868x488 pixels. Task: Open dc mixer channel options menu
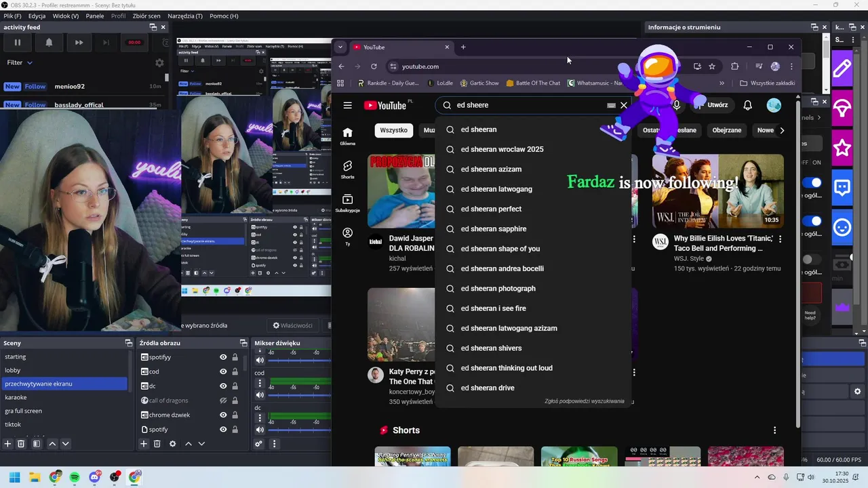(x=260, y=418)
